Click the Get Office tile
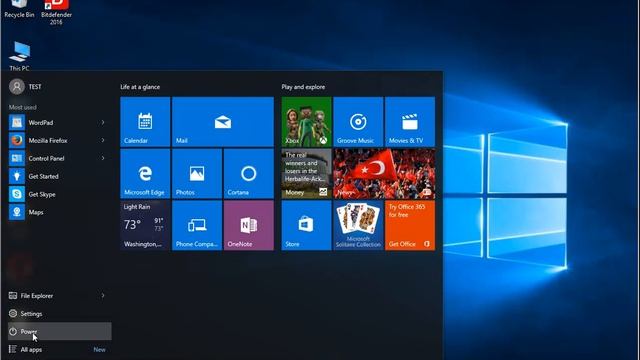 tap(410, 225)
